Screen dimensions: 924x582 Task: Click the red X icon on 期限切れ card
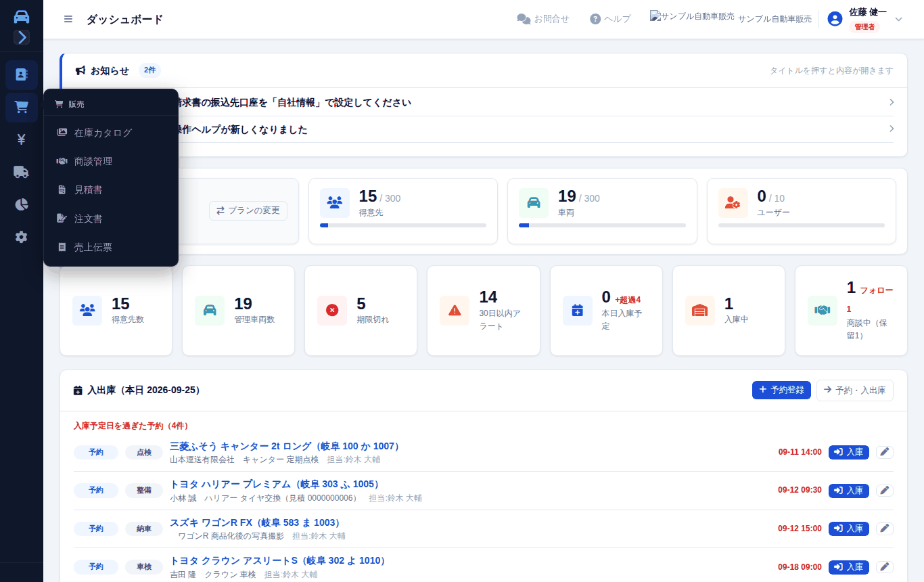(332, 310)
